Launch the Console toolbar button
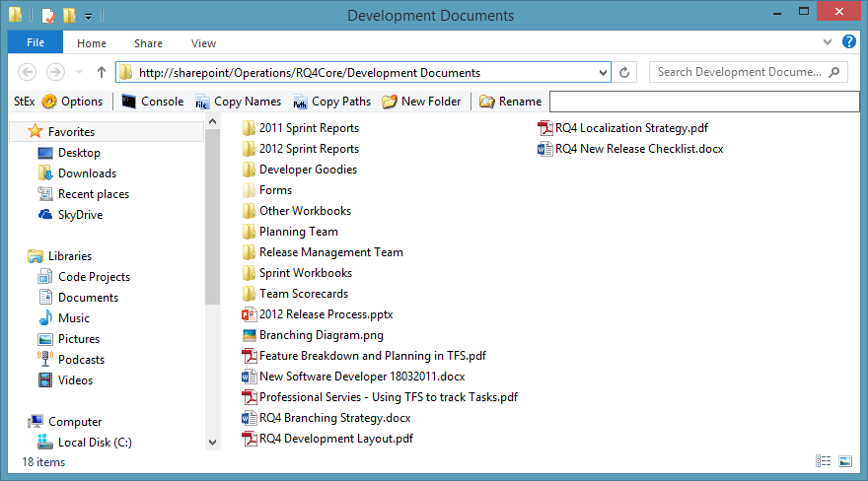Image resolution: width=868 pixels, height=481 pixels. coord(153,102)
